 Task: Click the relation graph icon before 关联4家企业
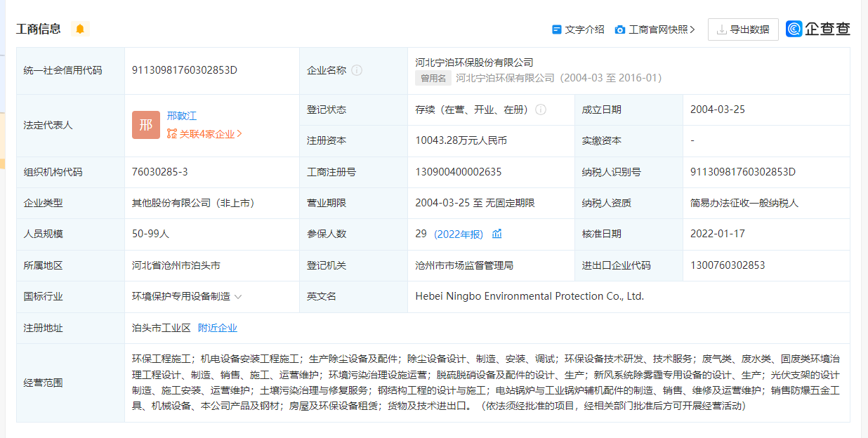pos(172,134)
